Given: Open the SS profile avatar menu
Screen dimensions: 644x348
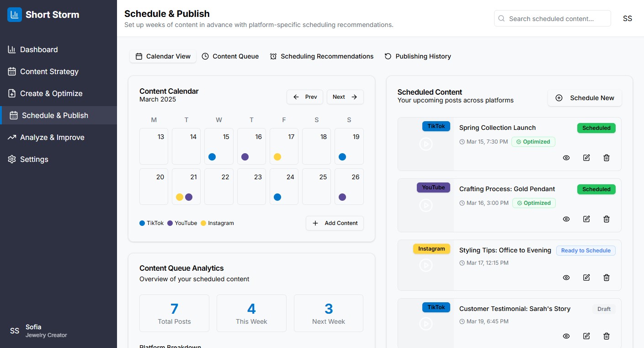Looking at the screenshot, I should [628, 18].
